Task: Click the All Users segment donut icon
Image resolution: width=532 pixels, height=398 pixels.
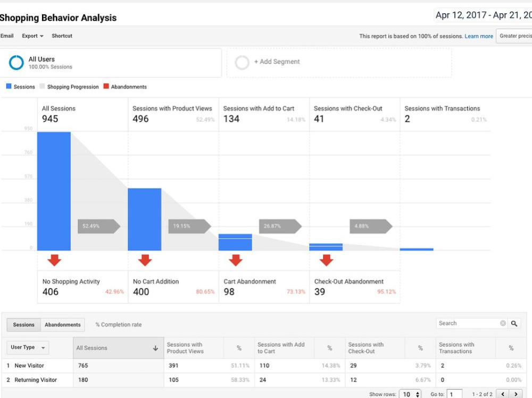Action: pos(15,62)
